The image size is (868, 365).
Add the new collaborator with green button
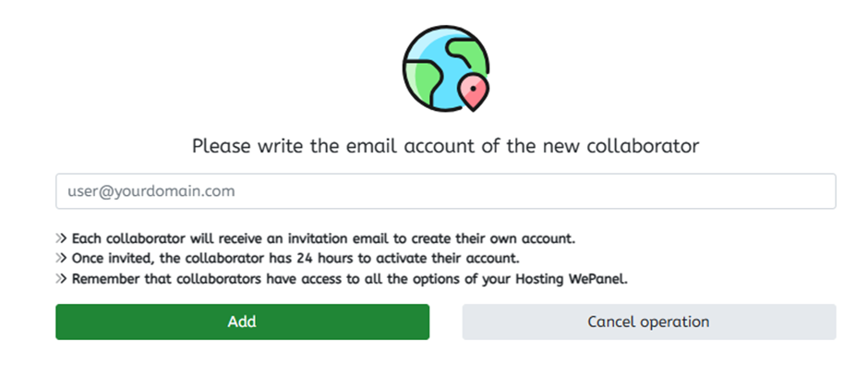click(x=243, y=322)
